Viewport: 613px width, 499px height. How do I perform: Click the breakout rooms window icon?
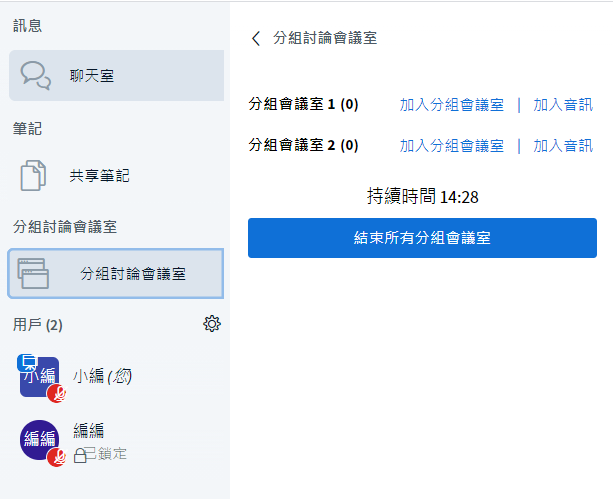[x=33, y=273]
